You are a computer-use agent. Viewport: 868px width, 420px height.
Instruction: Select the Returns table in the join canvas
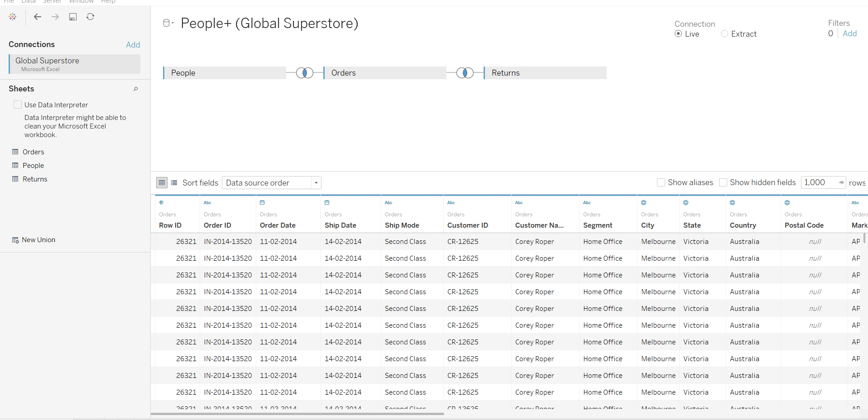click(545, 73)
